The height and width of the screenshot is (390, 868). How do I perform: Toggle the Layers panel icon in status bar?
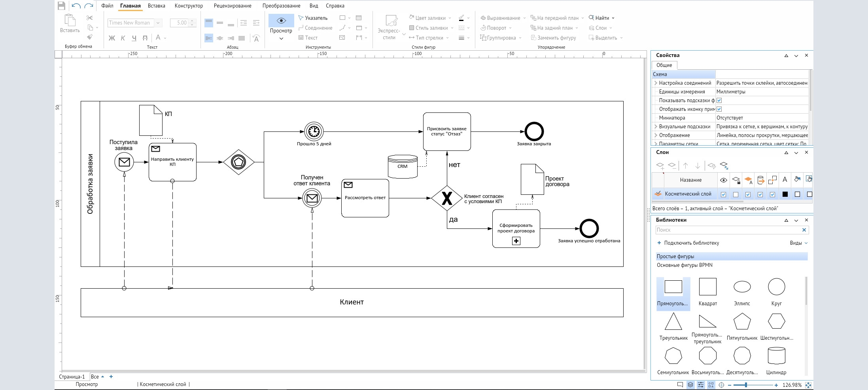(x=690, y=385)
